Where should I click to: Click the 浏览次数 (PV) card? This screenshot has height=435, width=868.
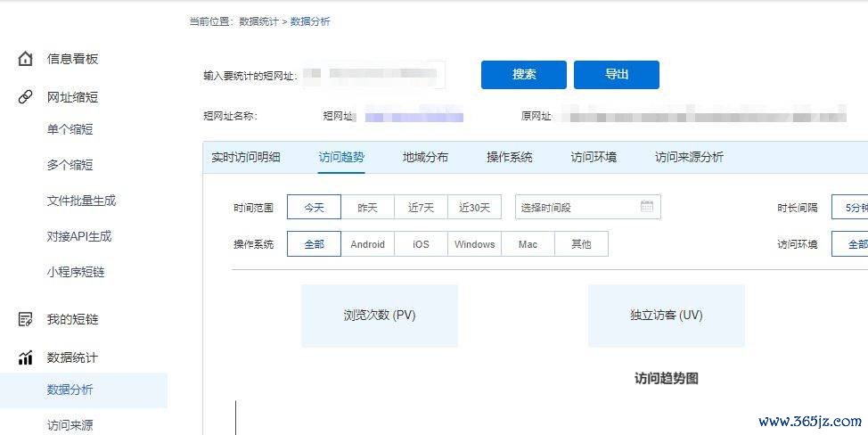coord(380,316)
